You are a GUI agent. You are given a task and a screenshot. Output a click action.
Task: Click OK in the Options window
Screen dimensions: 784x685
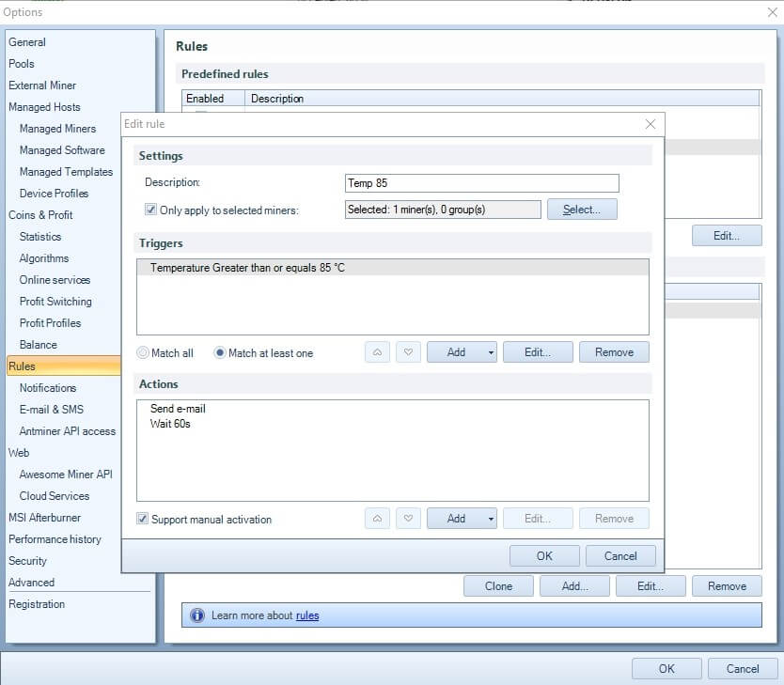click(x=666, y=668)
